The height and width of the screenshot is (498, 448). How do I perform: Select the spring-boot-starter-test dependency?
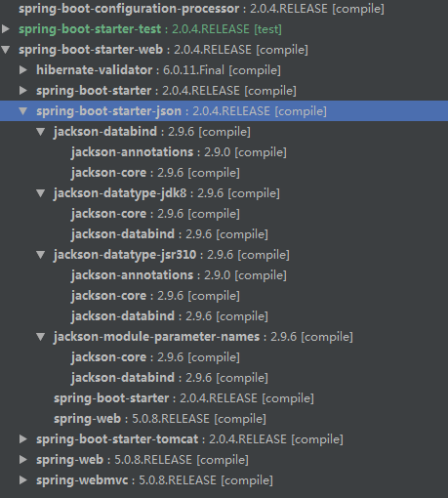coord(150,29)
